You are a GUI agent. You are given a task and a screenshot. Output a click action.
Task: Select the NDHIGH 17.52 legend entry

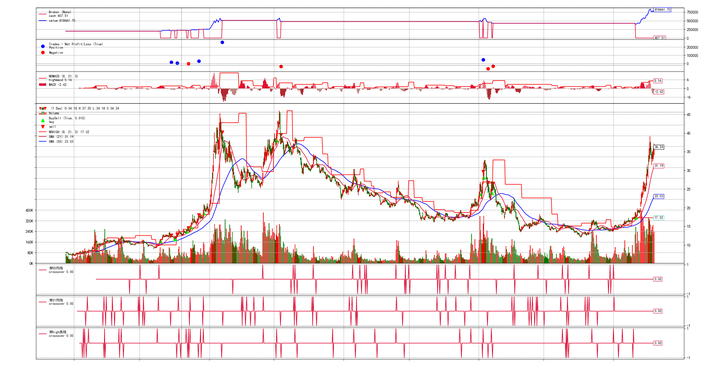[64, 132]
